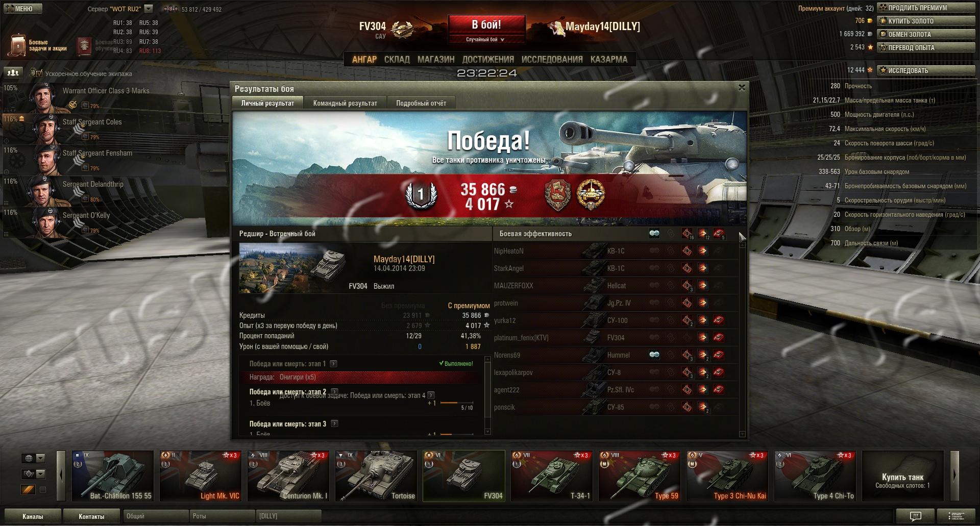Open the Случайный бой battle type dropdown

coord(485,39)
